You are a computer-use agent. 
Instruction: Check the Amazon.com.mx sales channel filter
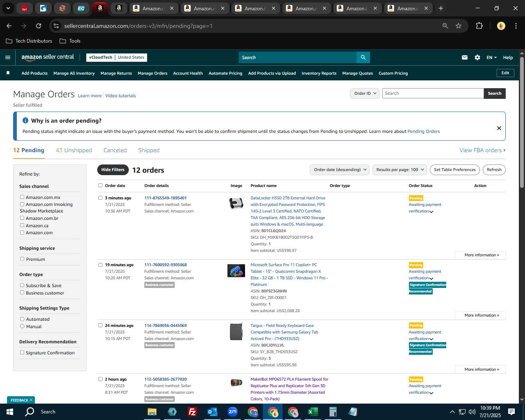tap(22, 197)
